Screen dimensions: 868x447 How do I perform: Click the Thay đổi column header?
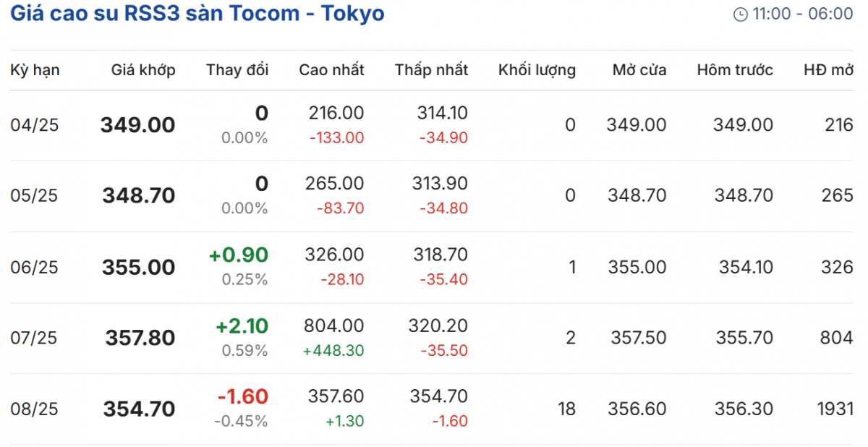click(x=237, y=70)
